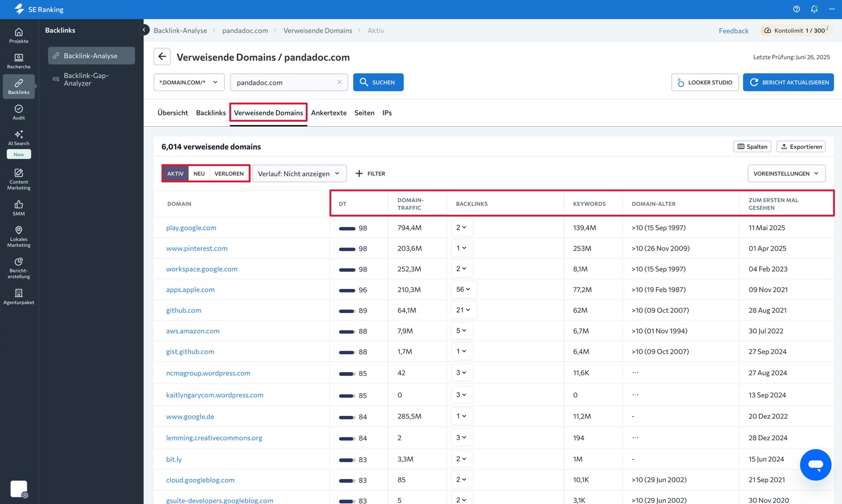Open the live chat bubble
The image size is (842, 504).
(815, 465)
